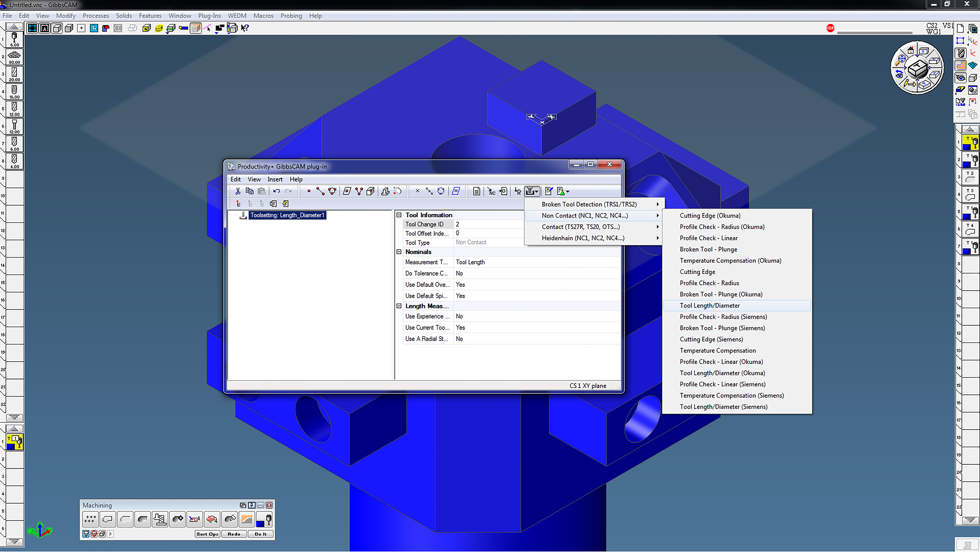The image size is (980, 552).
Task: Insert a circle measurement (ring of red points)
Action: coord(332,191)
